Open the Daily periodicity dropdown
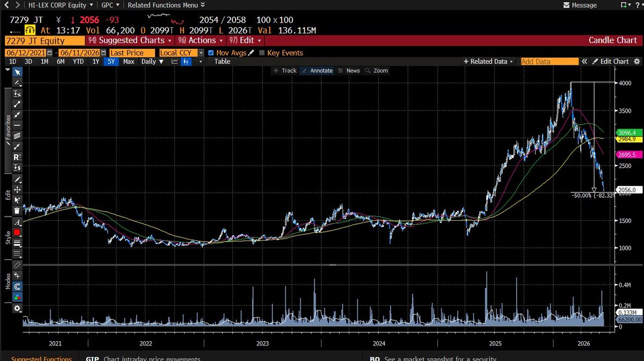The width and height of the screenshot is (644, 361). (152, 61)
